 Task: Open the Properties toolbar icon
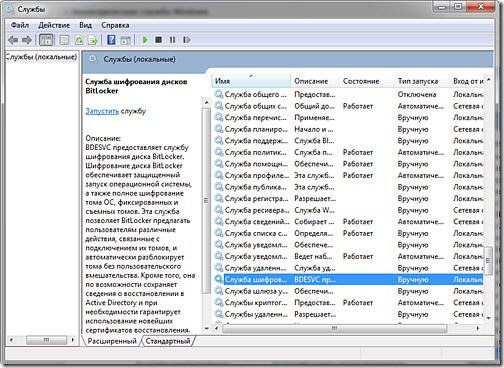point(64,40)
